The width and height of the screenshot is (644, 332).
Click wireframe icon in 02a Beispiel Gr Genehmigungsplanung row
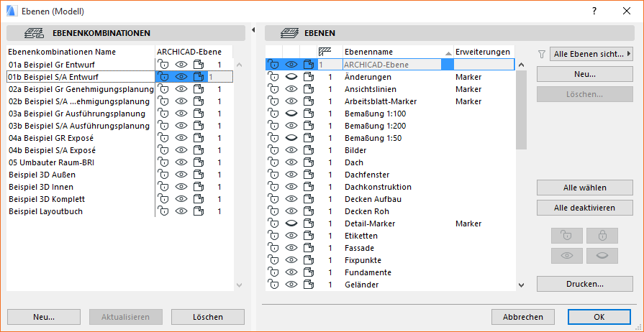coord(199,89)
